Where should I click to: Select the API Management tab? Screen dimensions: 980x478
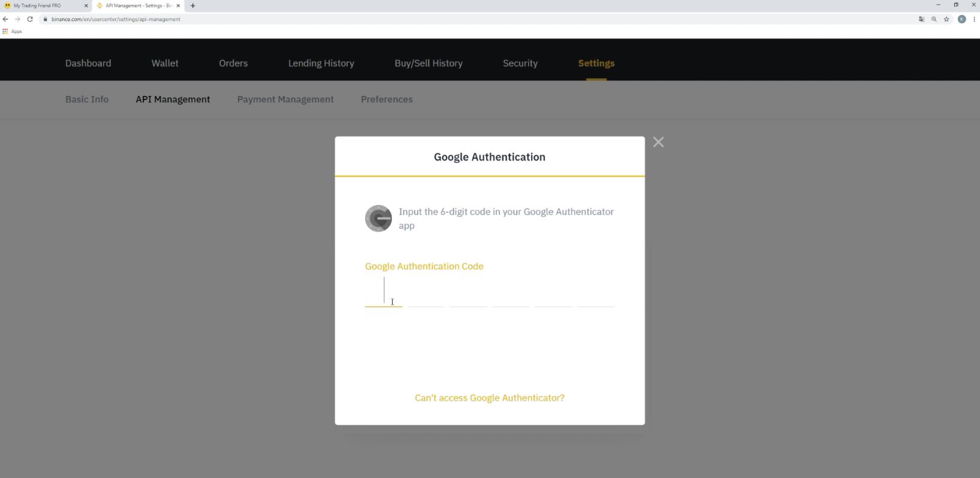(x=173, y=99)
